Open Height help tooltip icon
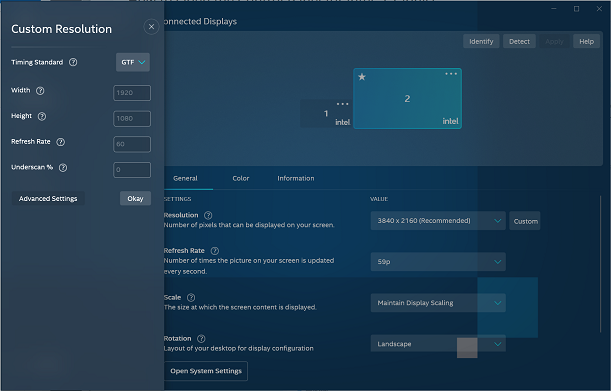The width and height of the screenshot is (611, 391). (42, 117)
